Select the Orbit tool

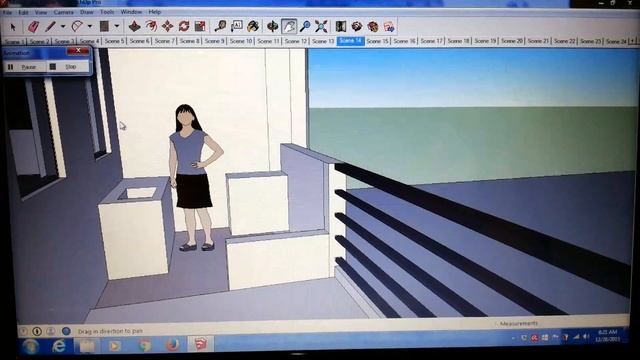click(272, 27)
